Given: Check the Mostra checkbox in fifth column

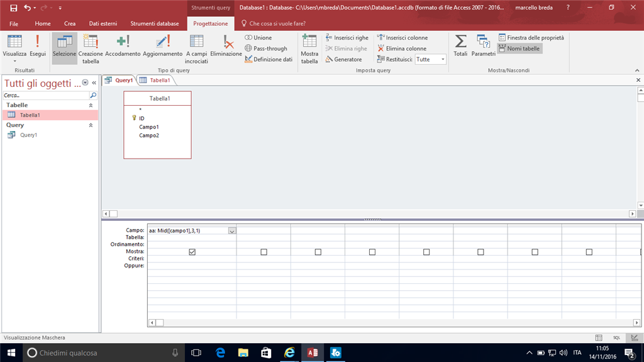Looking at the screenshot, I should pos(426,252).
